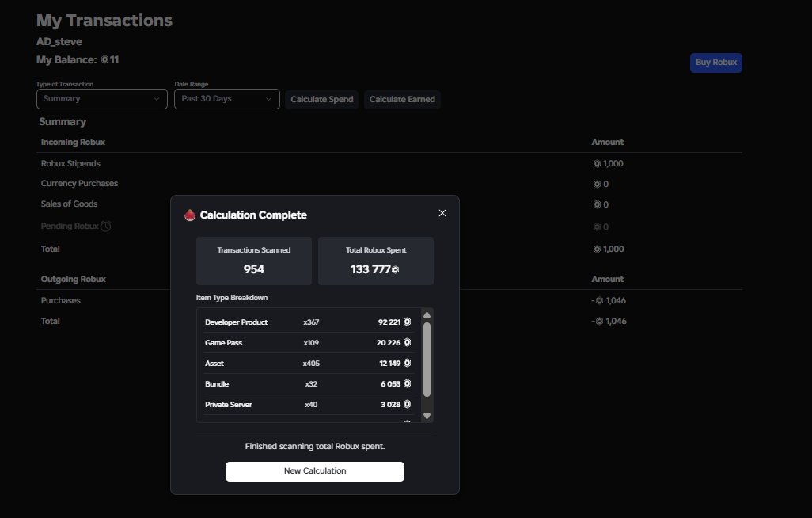Image resolution: width=812 pixels, height=518 pixels.
Task: Click the Robux Stipends row label
Action: [x=70, y=163]
